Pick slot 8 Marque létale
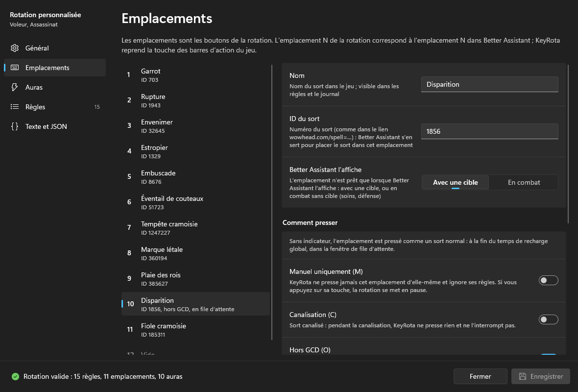 (196, 253)
